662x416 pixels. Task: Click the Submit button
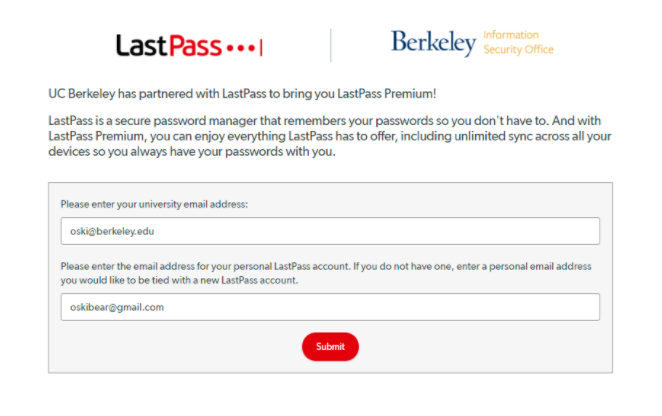[x=330, y=346]
